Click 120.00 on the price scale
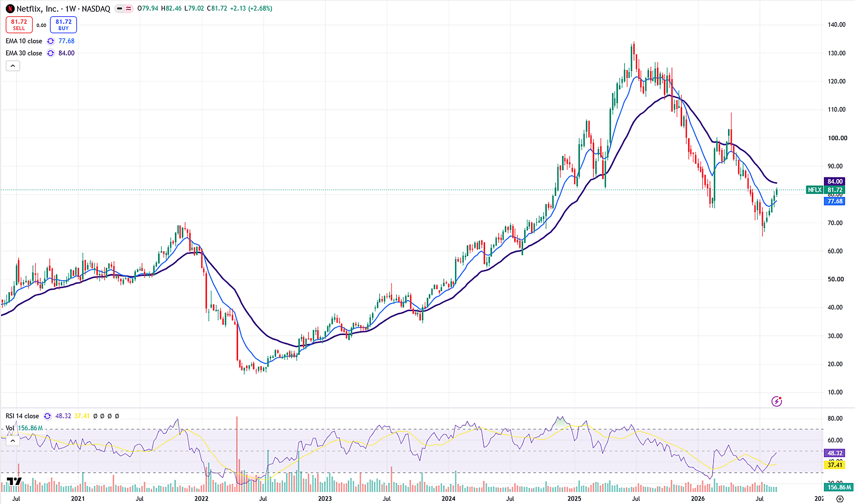855x504 pixels. [837, 81]
